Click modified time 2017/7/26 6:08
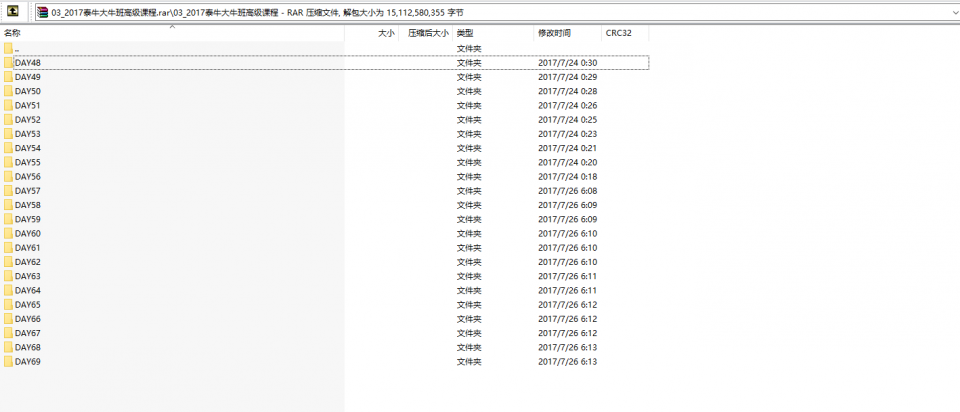Image resolution: width=960 pixels, height=412 pixels. click(568, 191)
